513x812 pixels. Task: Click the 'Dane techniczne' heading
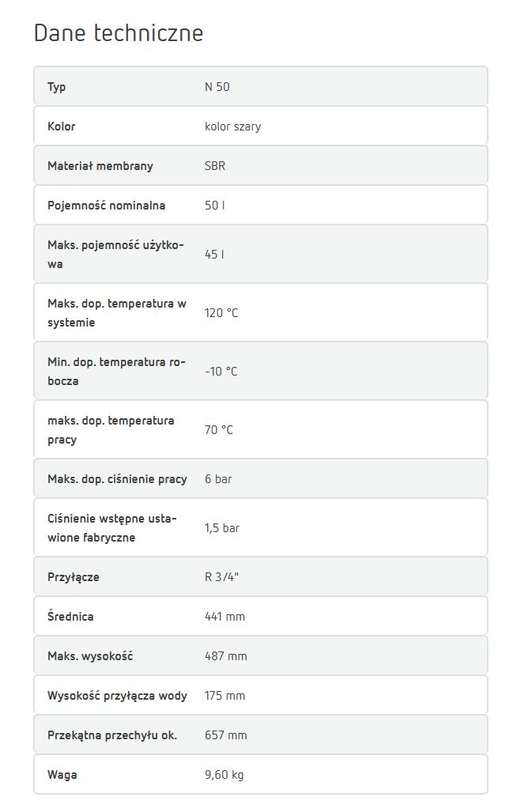119,32
